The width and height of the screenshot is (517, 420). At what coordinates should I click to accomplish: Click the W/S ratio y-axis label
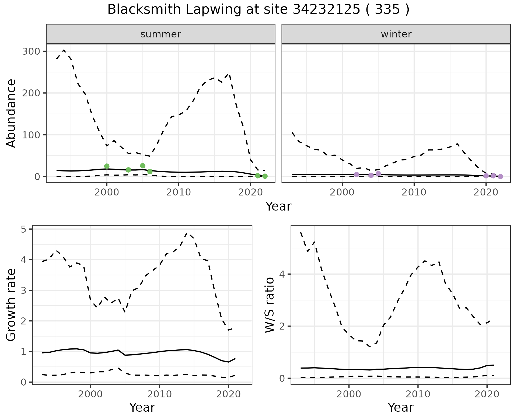(270, 305)
